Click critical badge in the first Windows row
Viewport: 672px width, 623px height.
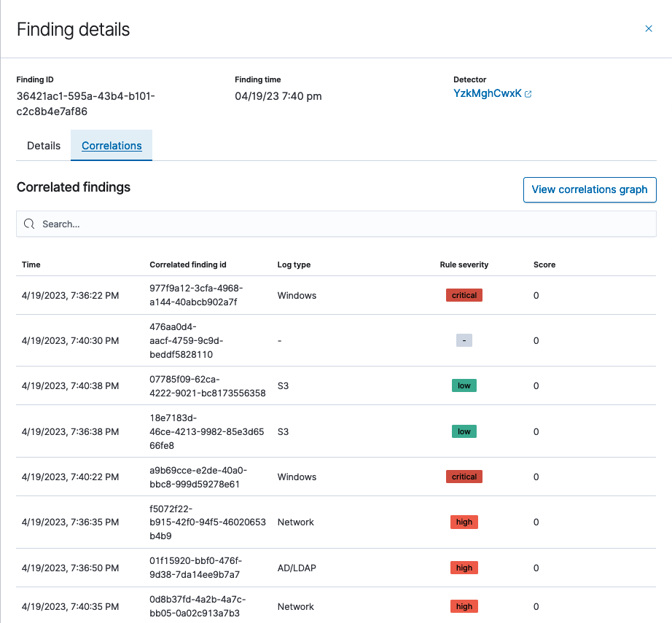coord(464,295)
